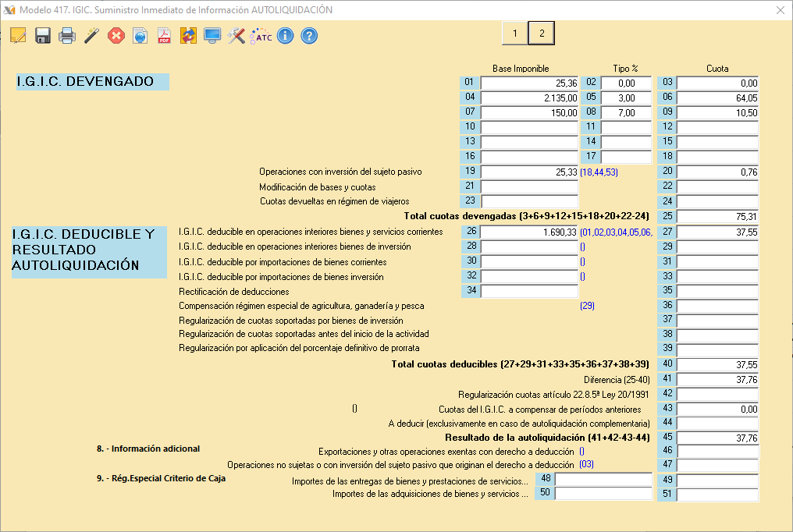Viewport: 793px width, 532px height.
Task: Click the ATC toolbar icon
Action: coord(261,36)
